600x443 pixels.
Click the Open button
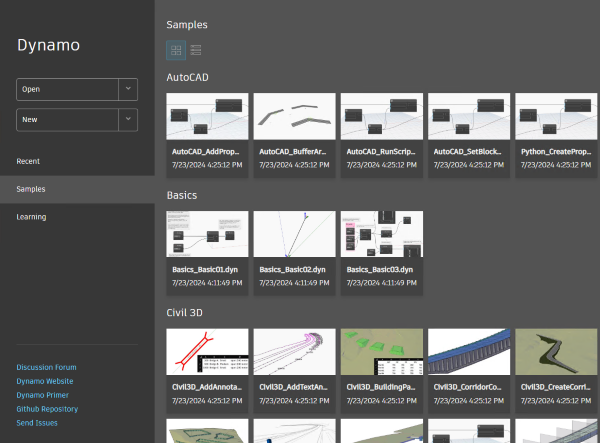(x=67, y=90)
